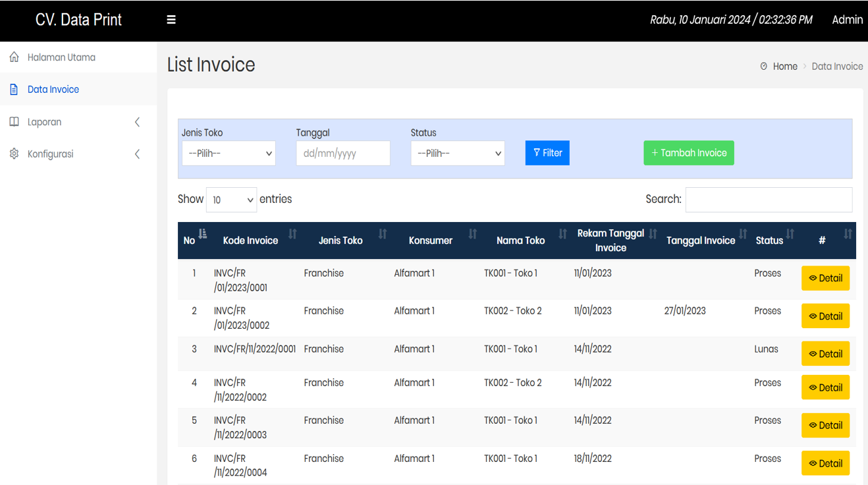Open the Status filter dropdown
The width and height of the screenshot is (868, 485).
[x=457, y=154]
